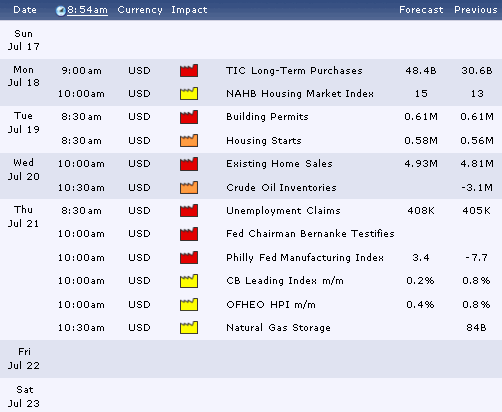Image resolution: width=502 pixels, height=412 pixels.
Task: Click the yellow impact icon for OFHEO HPI m/m
Action: 189,304
